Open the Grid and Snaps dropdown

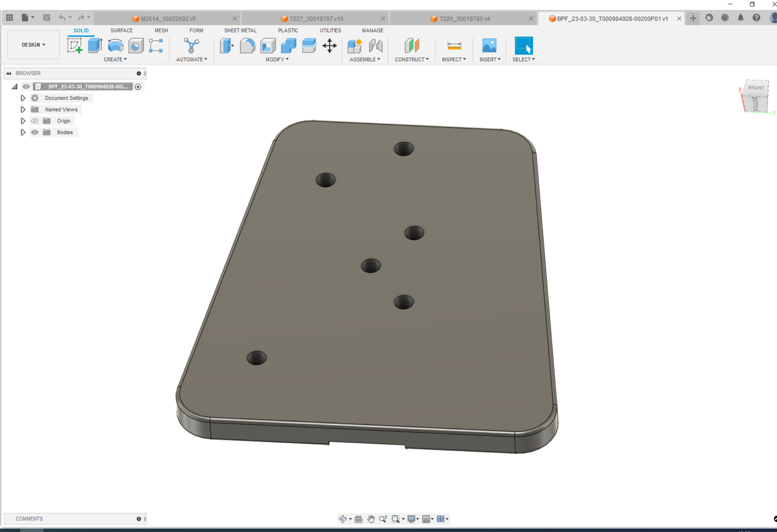pos(428,519)
